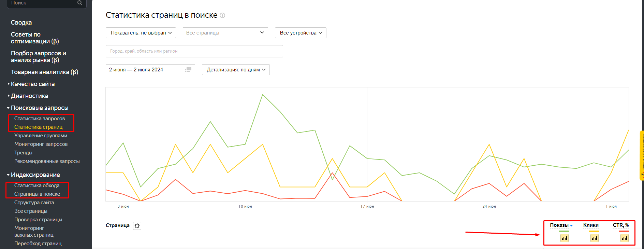
Task: Open info icon next to page title
Action: pos(222,15)
